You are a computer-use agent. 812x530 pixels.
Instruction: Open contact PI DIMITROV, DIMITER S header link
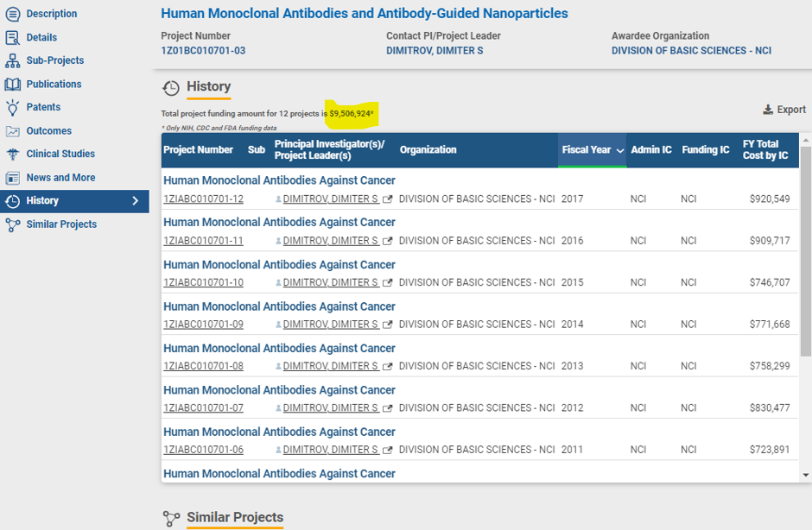coord(435,51)
